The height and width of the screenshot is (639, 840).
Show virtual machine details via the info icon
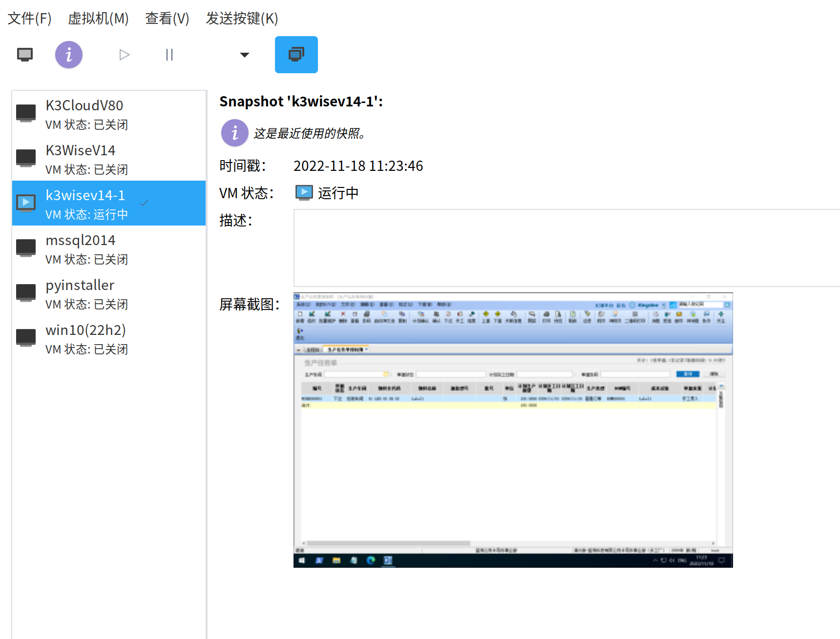68,54
